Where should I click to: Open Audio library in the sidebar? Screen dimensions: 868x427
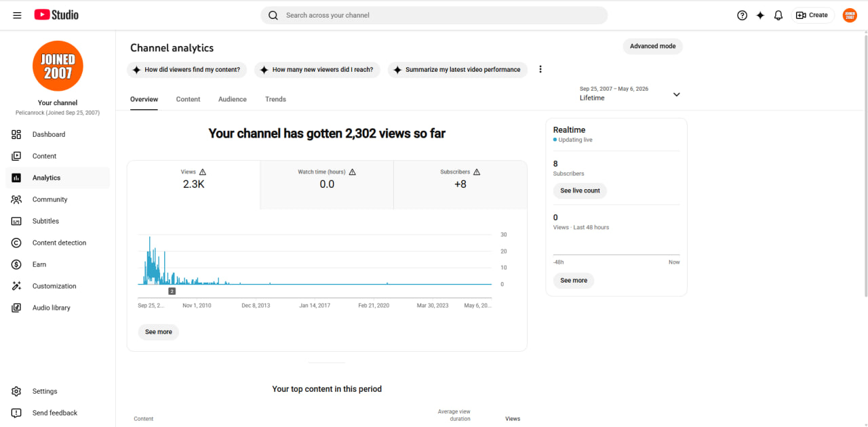[x=58, y=308]
